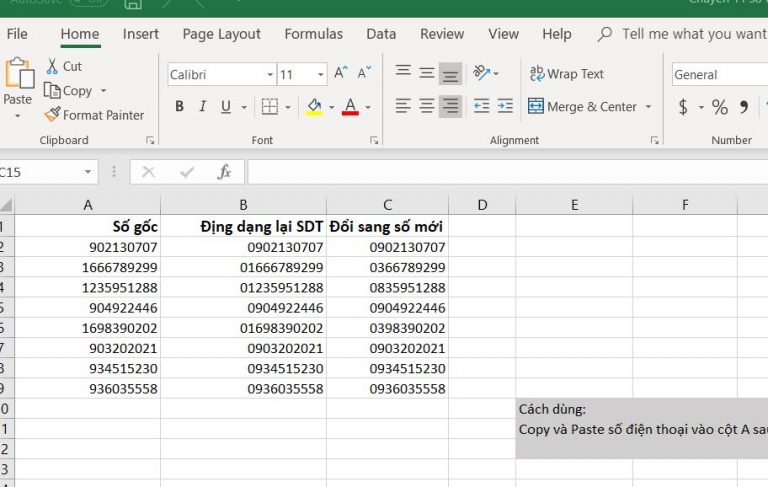The image size is (768, 487).
Task: Enable Wrap Text
Action: (x=567, y=73)
